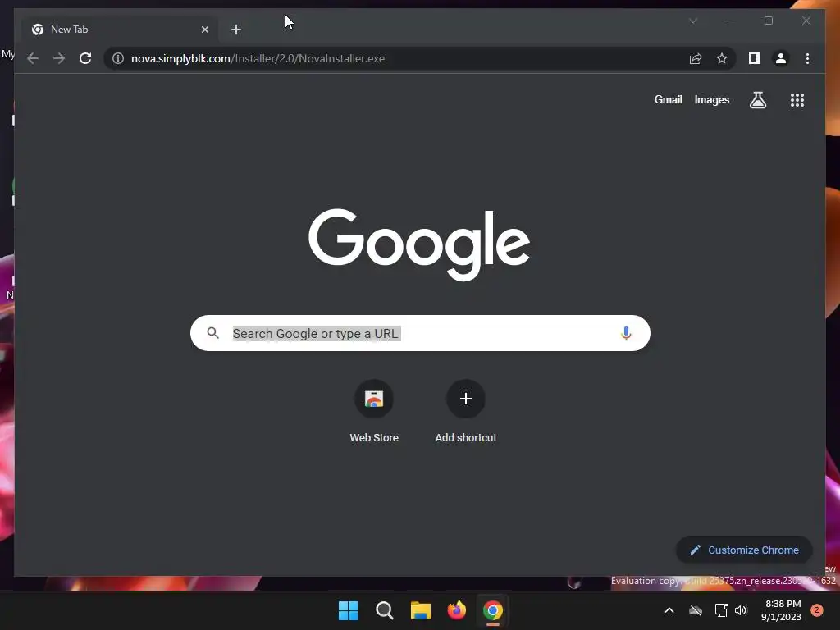Open network status tray icon
840x630 pixels.
(x=721, y=610)
